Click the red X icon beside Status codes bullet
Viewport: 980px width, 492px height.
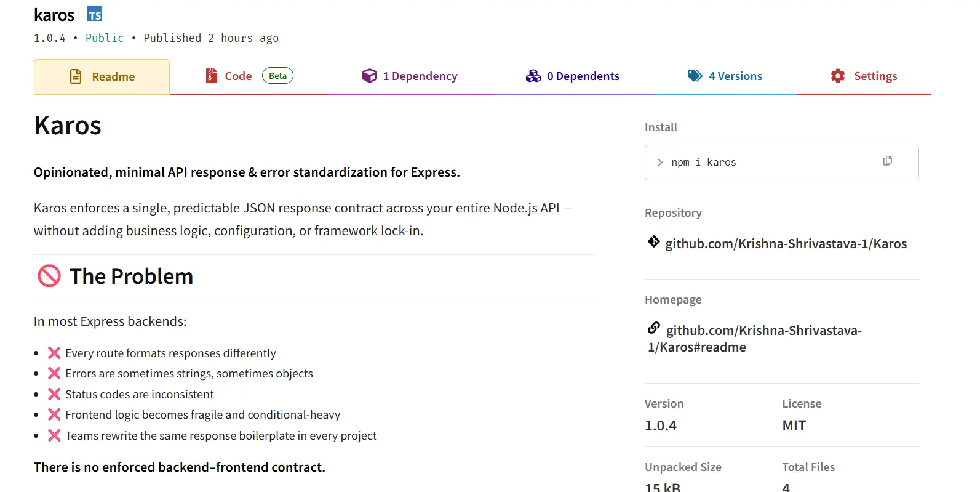tap(54, 393)
